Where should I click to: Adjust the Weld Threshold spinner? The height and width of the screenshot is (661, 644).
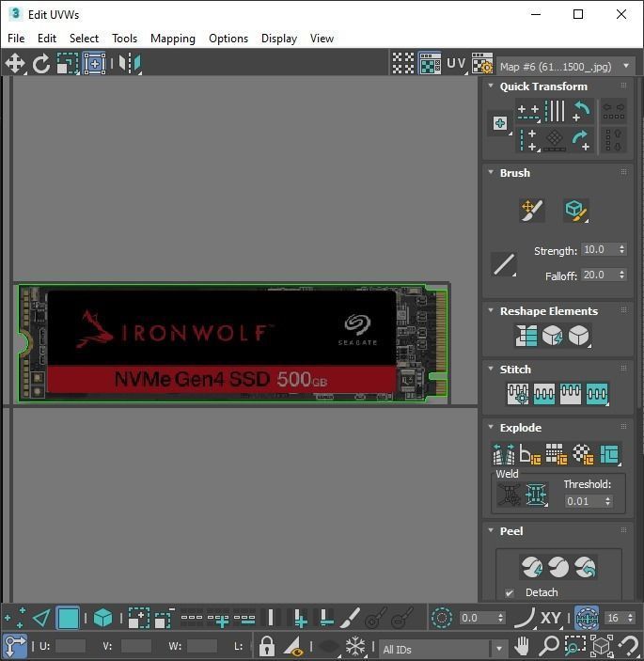tap(607, 501)
